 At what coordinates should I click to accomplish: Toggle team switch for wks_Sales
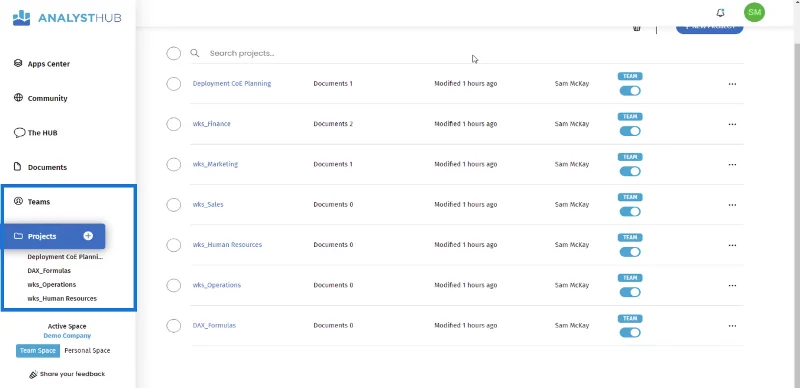[630, 212]
